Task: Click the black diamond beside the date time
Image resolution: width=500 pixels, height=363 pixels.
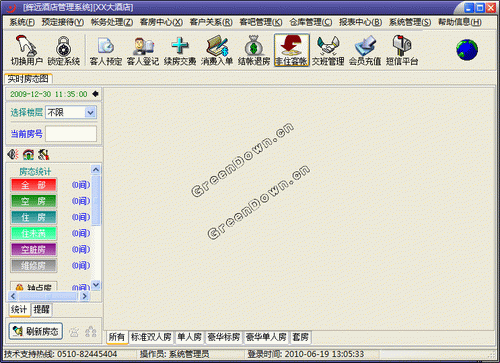Action: (x=95, y=94)
